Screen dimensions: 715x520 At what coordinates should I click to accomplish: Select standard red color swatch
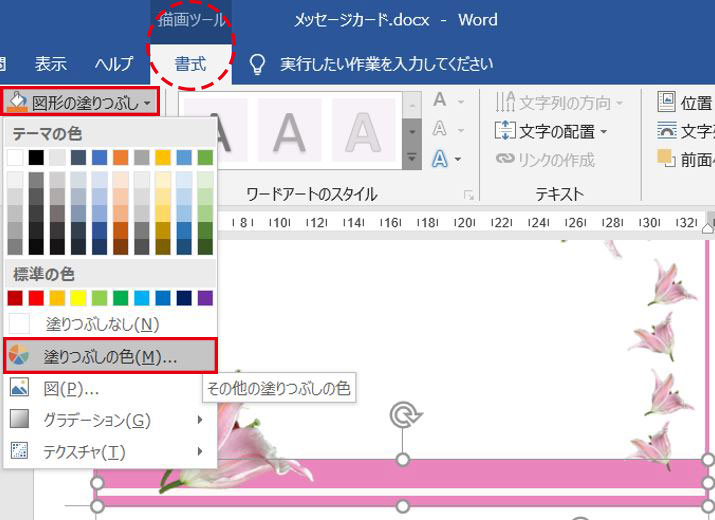(x=36, y=298)
